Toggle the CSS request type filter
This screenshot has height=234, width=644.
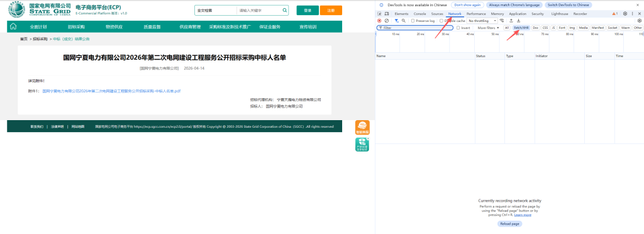click(x=545, y=28)
